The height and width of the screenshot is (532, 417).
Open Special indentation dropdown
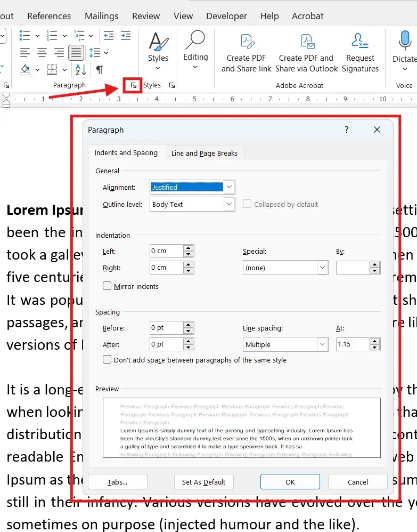(322, 268)
